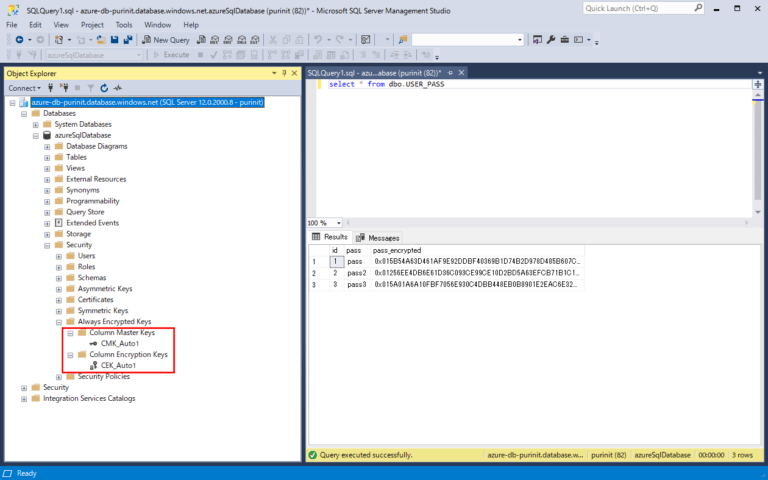The image size is (768, 480).
Task: Collapse the Always Encrypted Keys node
Action: pyautogui.click(x=59, y=322)
